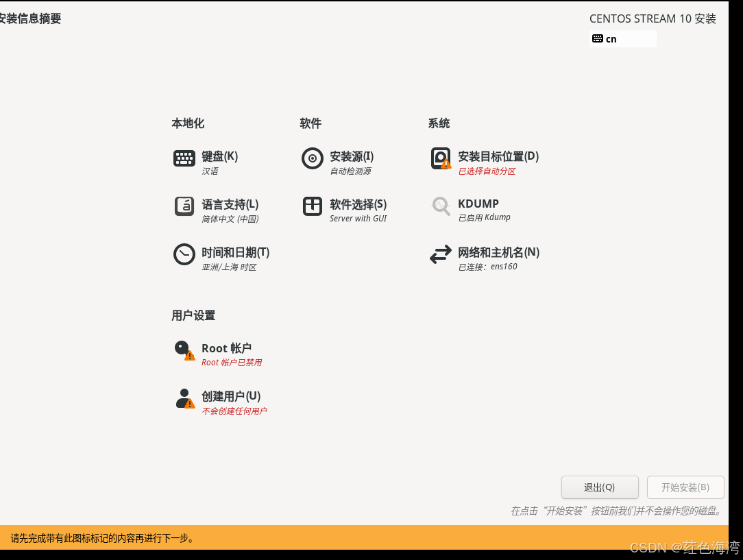
Task: Click the package icon for 软件选择
Action: point(313,206)
